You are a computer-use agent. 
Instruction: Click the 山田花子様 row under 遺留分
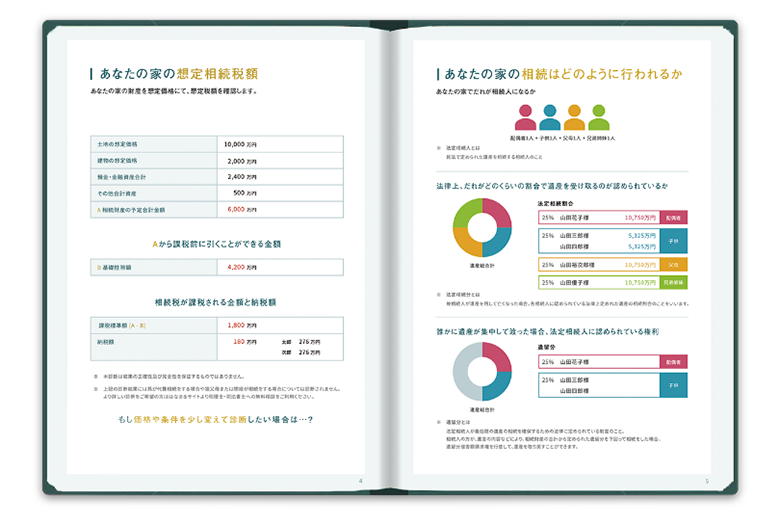599,361
